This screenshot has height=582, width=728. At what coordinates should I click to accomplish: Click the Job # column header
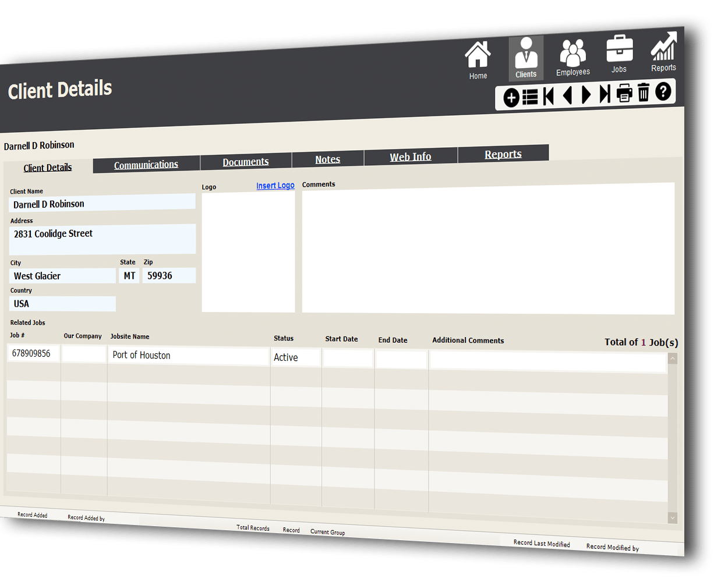[x=17, y=335]
